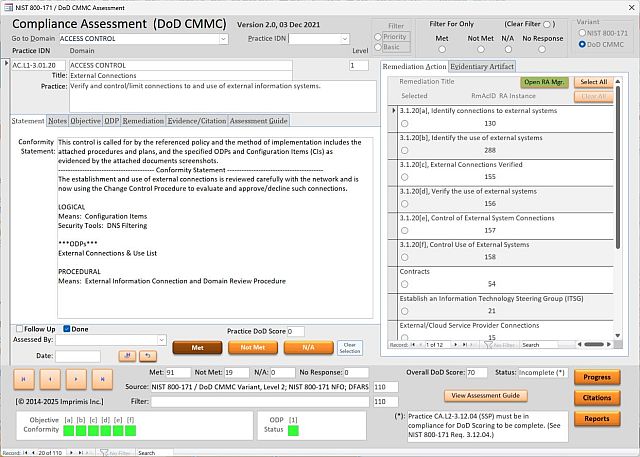Switch to the Evidentiary Artifact tab

[x=482, y=67]
